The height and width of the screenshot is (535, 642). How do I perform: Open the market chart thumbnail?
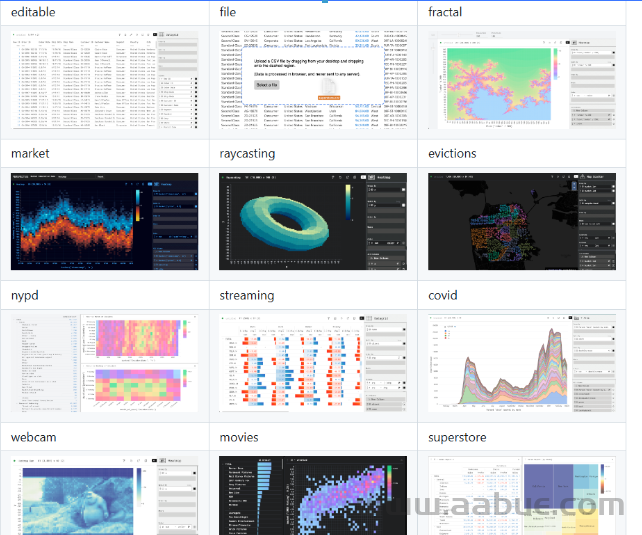104,221
